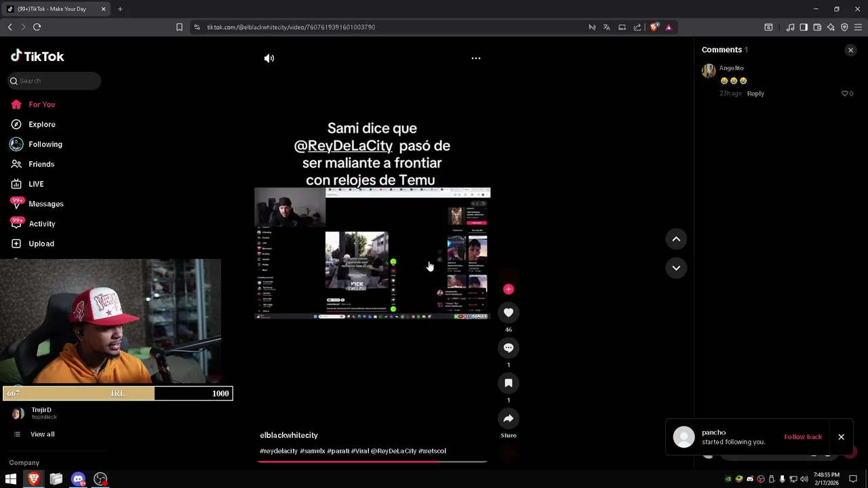This screenshot has width=868, height=488.
Task: Toggle the browser sidebar panel
Action: [x=804, y=27]
